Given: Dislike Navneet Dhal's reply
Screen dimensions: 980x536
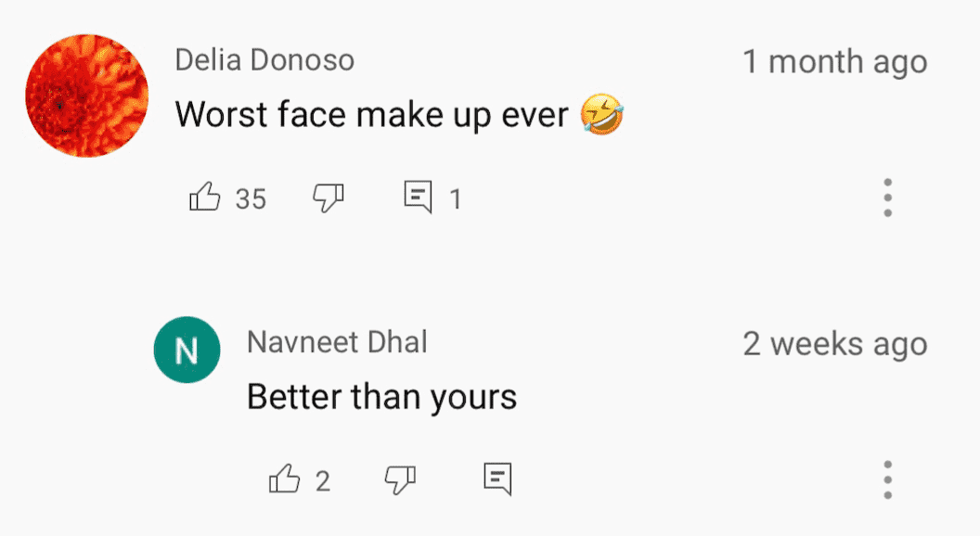Looking at the screenshot, I should point(400,480).
